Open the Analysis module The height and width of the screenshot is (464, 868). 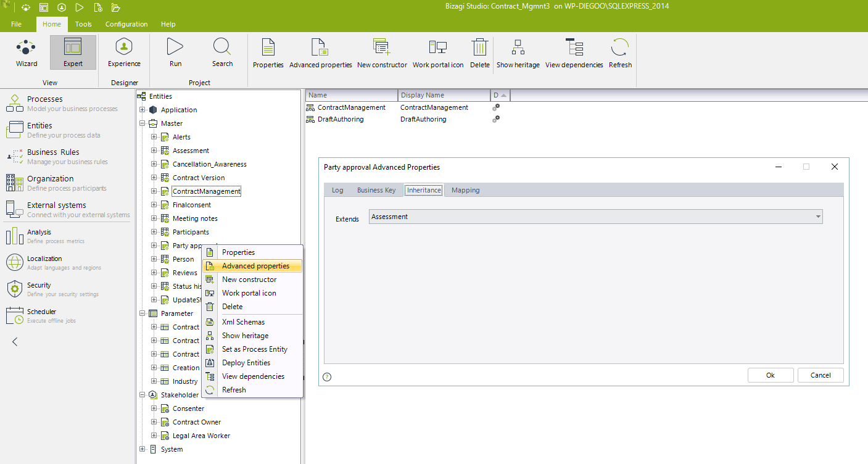pos(68,236)
